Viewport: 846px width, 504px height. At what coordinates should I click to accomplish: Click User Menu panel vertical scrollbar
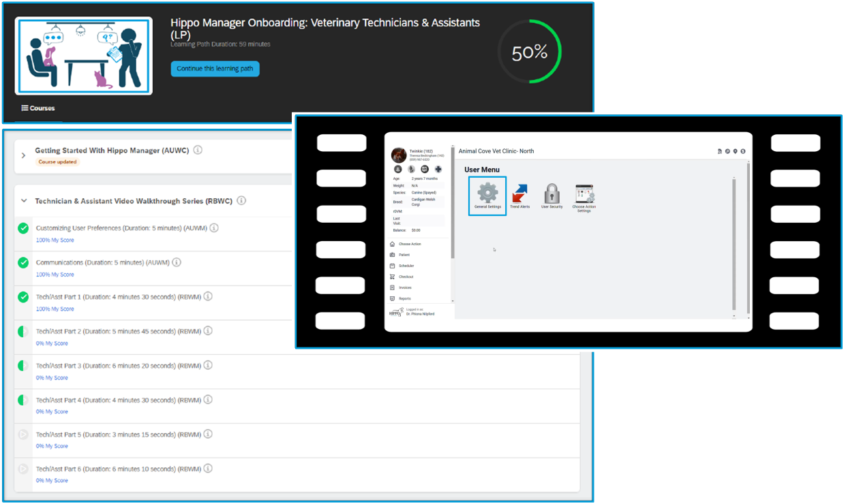pos(734,245)
